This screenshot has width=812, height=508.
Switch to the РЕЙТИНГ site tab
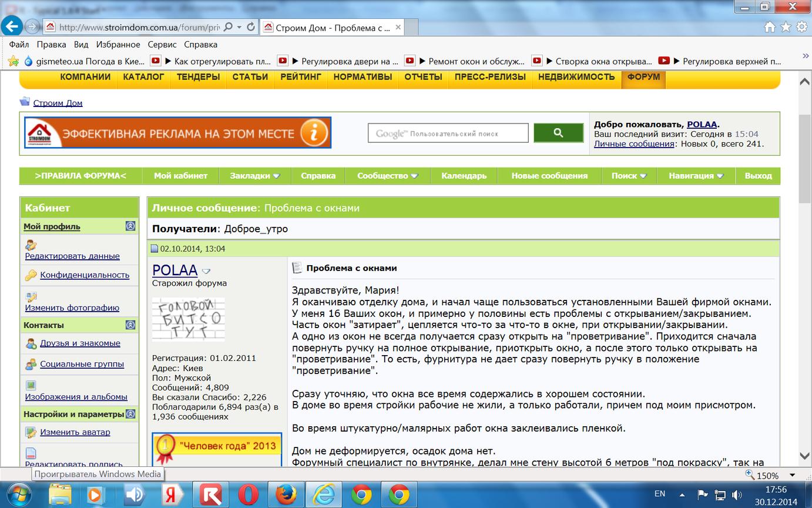click(301, 77)
